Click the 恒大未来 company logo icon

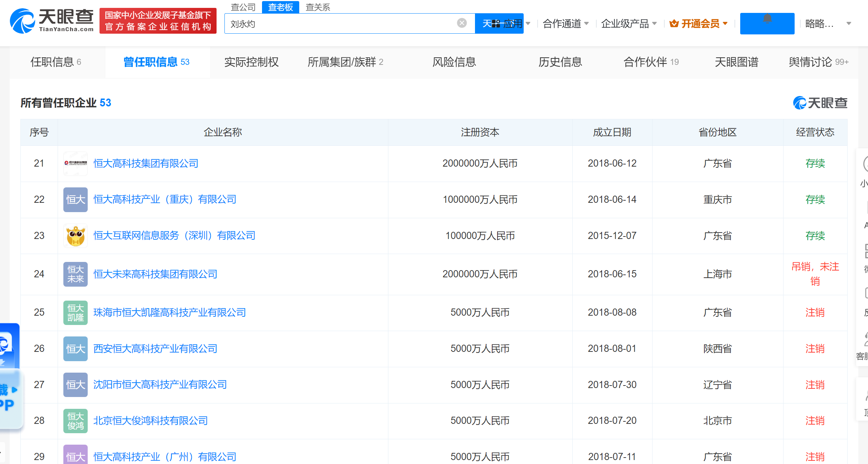tap(76, 274)
